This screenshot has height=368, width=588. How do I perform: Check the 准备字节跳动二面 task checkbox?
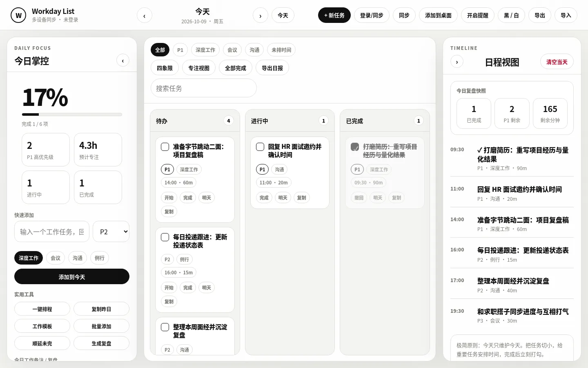(x=165, y=147)
